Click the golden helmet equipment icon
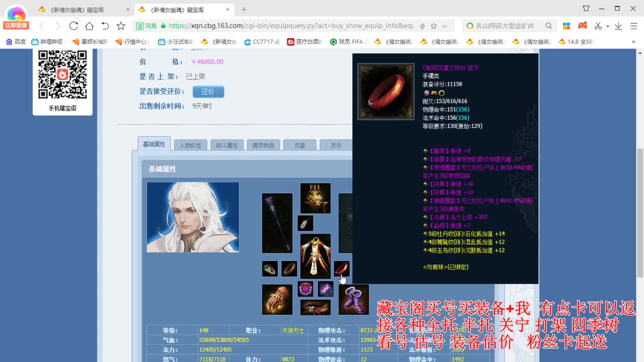Image resolution: width=644 pixels, height=362 pixels. (315, 198)
